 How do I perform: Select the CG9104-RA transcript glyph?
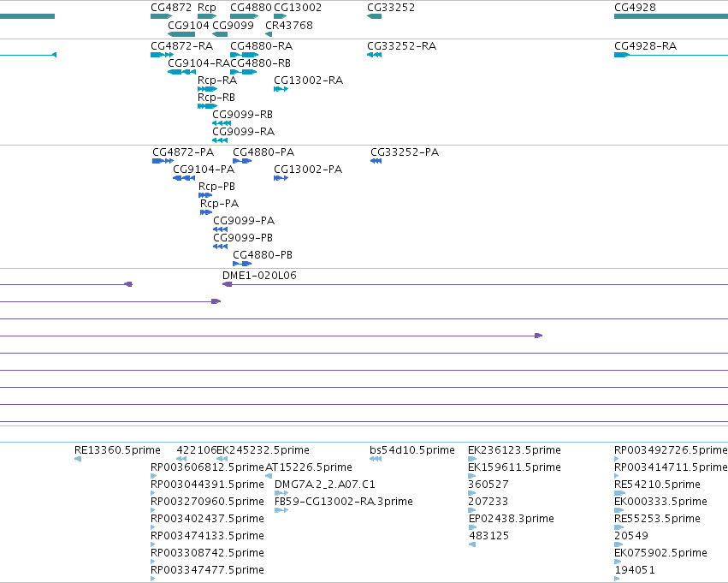click(181, 72)
